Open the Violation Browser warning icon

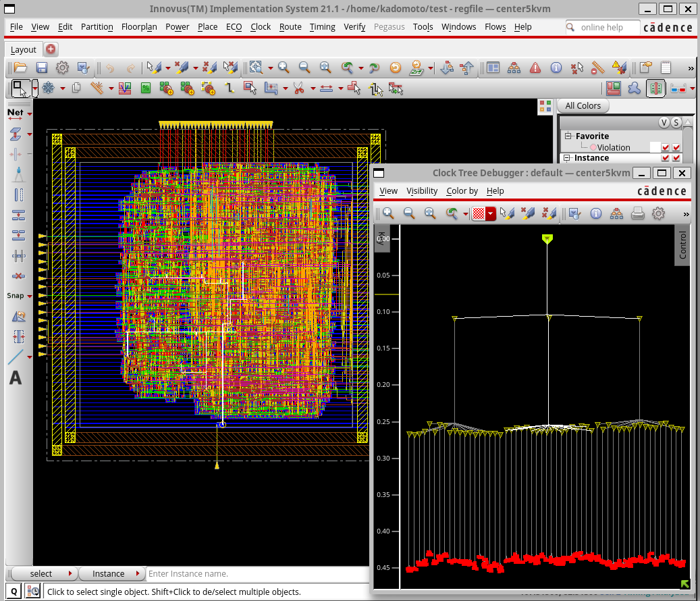[535, 68]
